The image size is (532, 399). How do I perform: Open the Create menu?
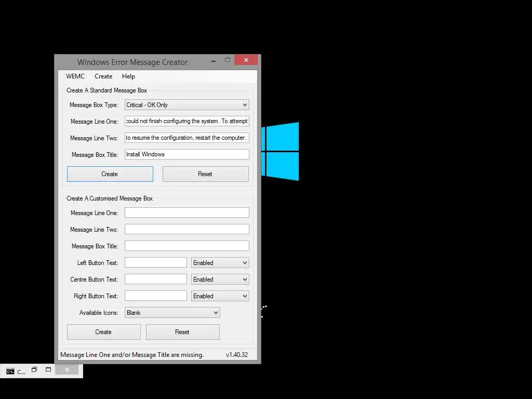(x=103, y=76)
